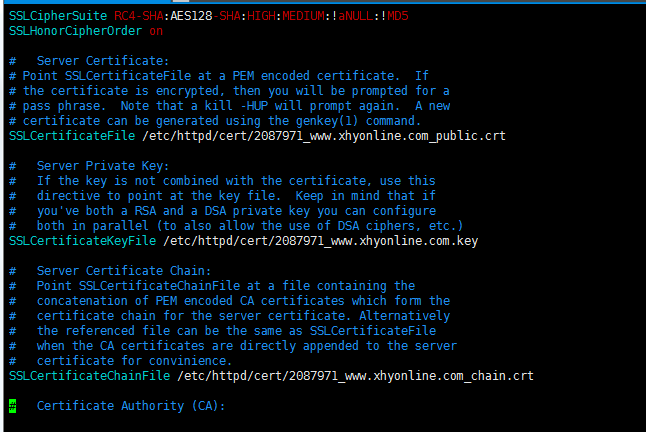Image resolution: width=646 pixels, height=432 pixels.
Task: Click the xhyonline.com.key file path
Action: click(x=321, y=241)
